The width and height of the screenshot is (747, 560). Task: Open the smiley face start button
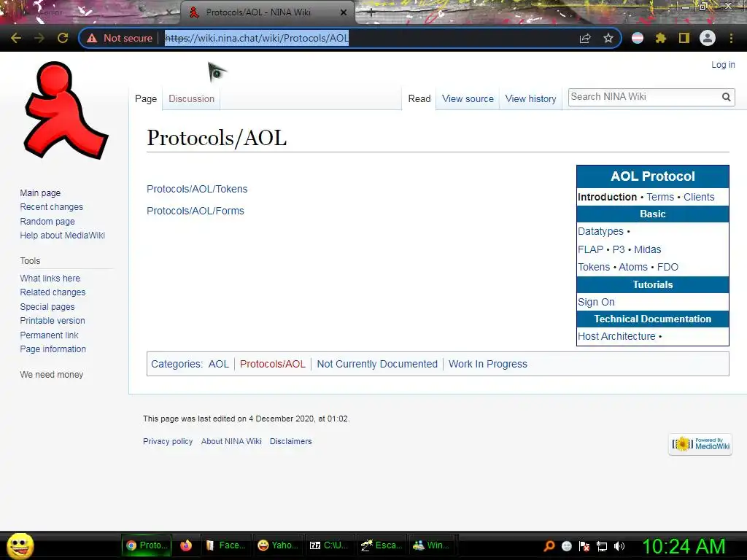(x=20, y=545)
